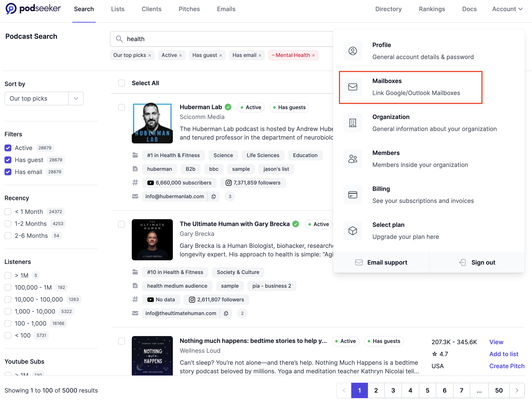Open the Pitches tab

tap(189, 9)
